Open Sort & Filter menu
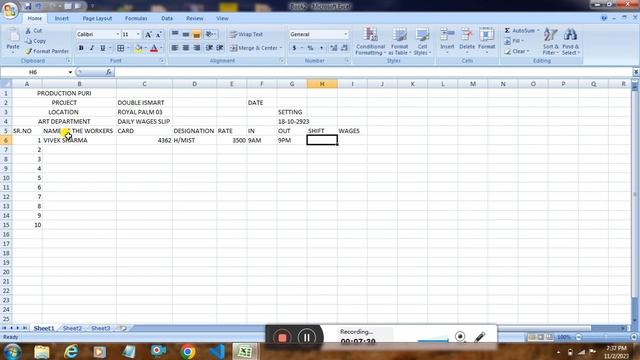This screenshot has width=640, height=360. (x=550, y=41)
